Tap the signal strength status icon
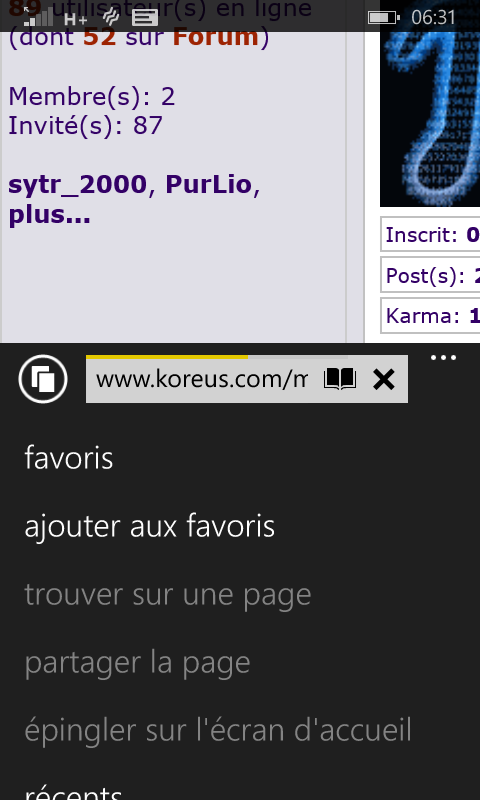The width and height of the screenshot is (480, 800). [x=38, y=17]
